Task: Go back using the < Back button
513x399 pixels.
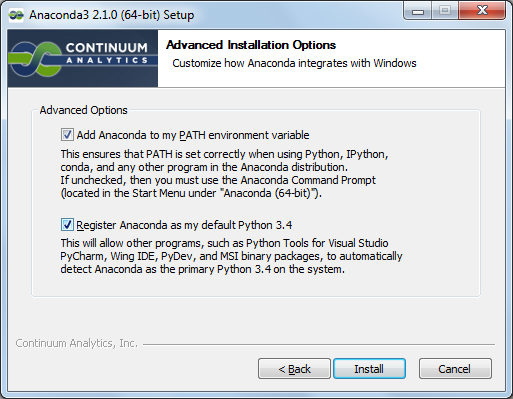Action: 294,369
